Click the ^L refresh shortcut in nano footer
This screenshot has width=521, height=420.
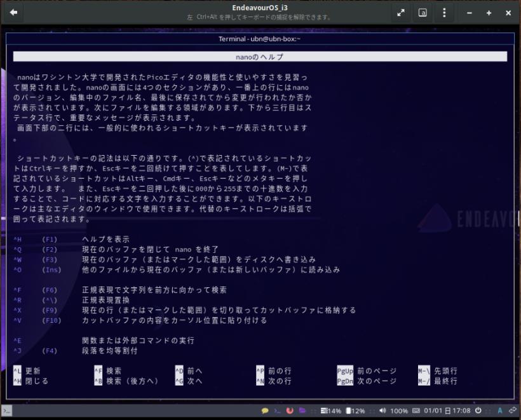27,371
